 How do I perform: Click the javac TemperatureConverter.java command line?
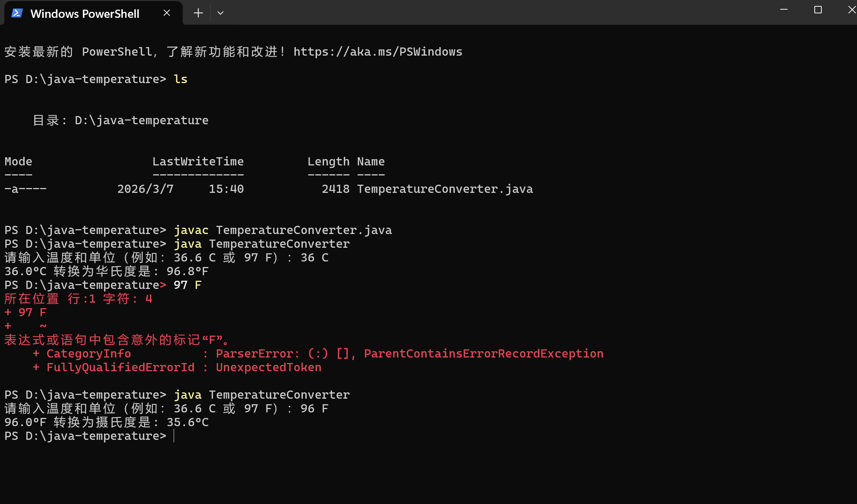pos(283,230)
